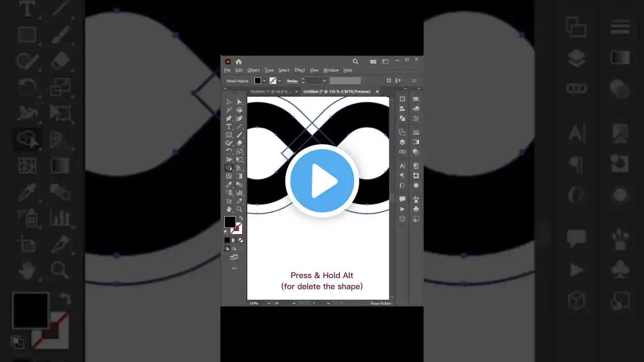Switch to Draw Behind mode
The height and width of the screenshot is (362, 644).
pos(234,248)
